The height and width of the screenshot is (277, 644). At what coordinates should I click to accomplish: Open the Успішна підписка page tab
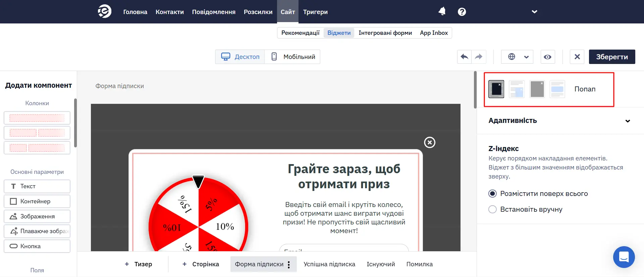[329, 264]
